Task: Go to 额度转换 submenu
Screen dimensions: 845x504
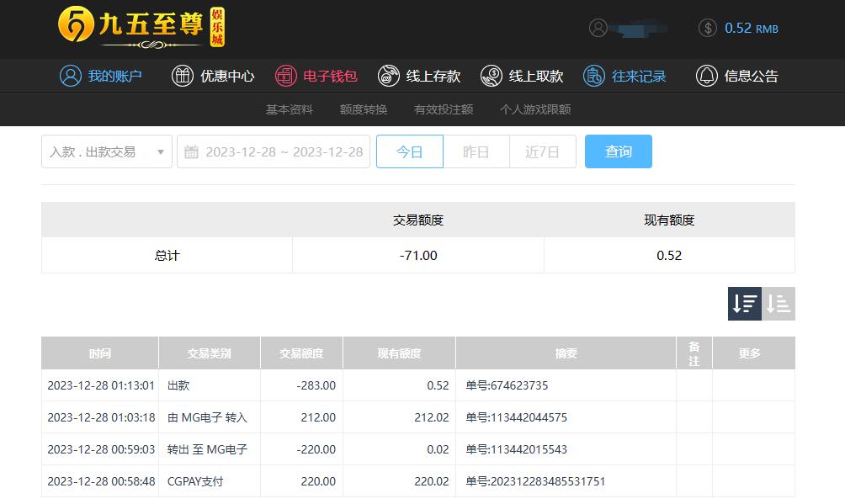Action: tap(364, 109)
